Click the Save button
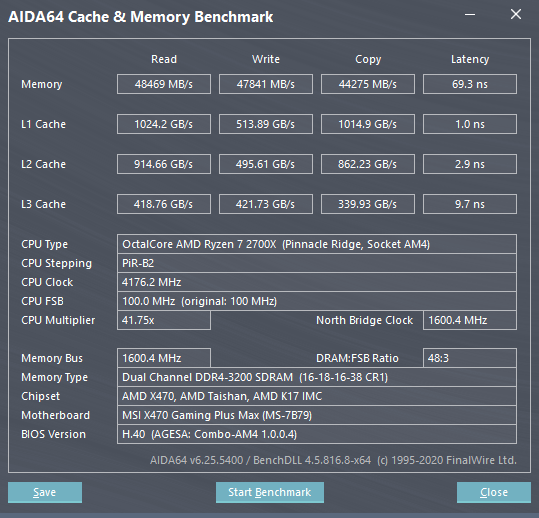 pos(45,492)
